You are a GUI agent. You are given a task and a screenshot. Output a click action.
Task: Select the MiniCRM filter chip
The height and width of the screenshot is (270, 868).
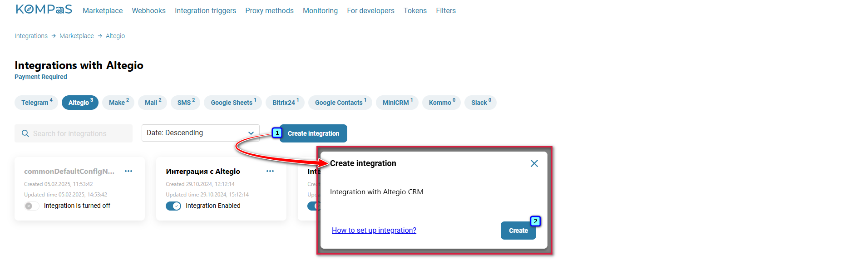397,103
